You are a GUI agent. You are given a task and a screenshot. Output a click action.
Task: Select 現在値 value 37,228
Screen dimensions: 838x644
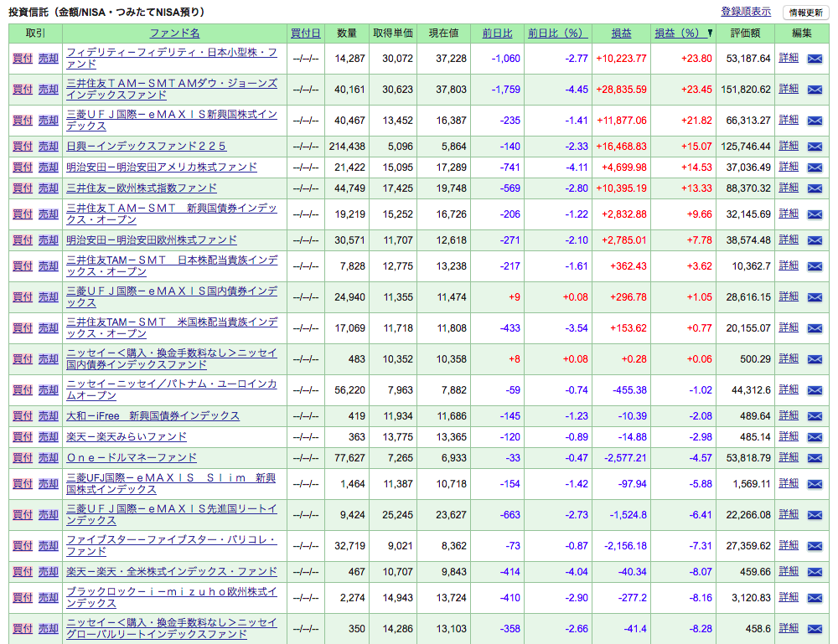[451, 59]
